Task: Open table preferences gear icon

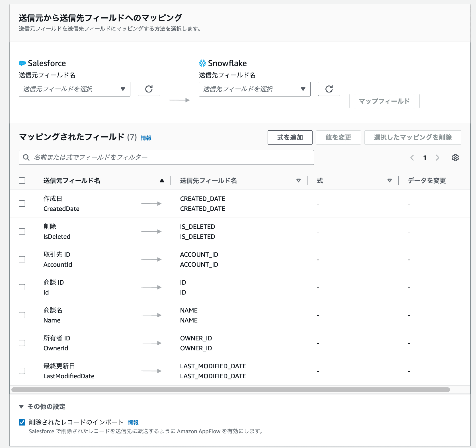Action: (x=455, y=157)
